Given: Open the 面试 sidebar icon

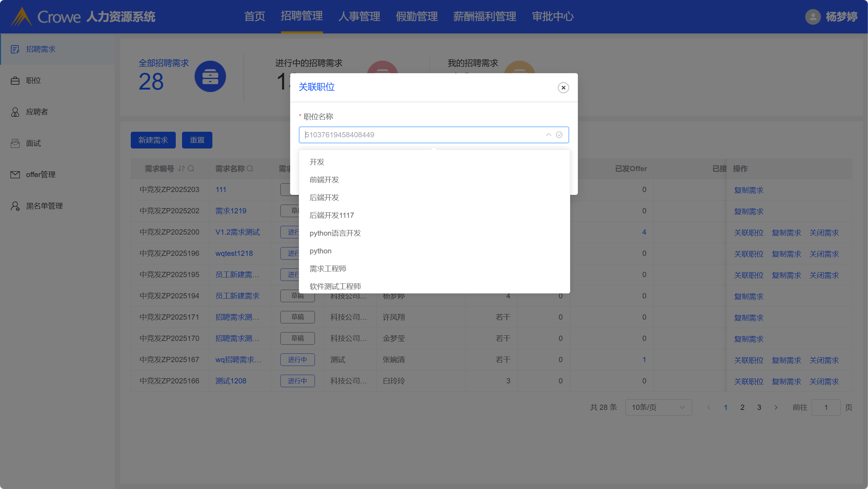Looking at the screenshot, I should tap(15, 143).
